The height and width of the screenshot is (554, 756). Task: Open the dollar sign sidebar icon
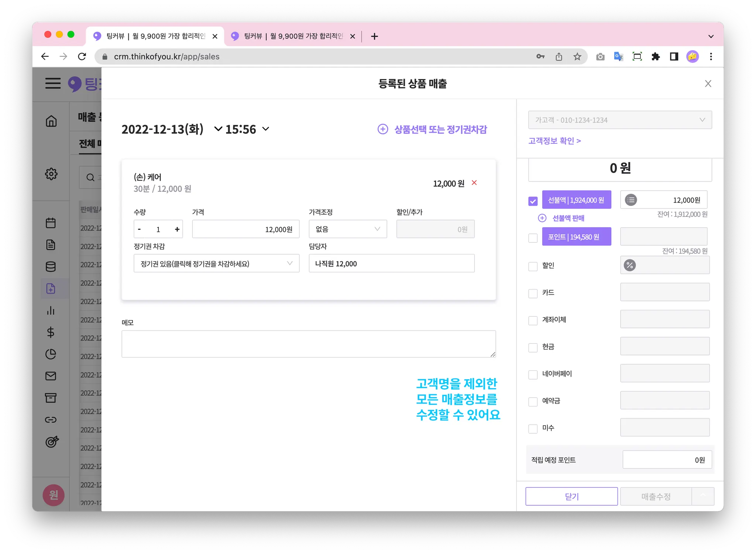click(51, 332)
